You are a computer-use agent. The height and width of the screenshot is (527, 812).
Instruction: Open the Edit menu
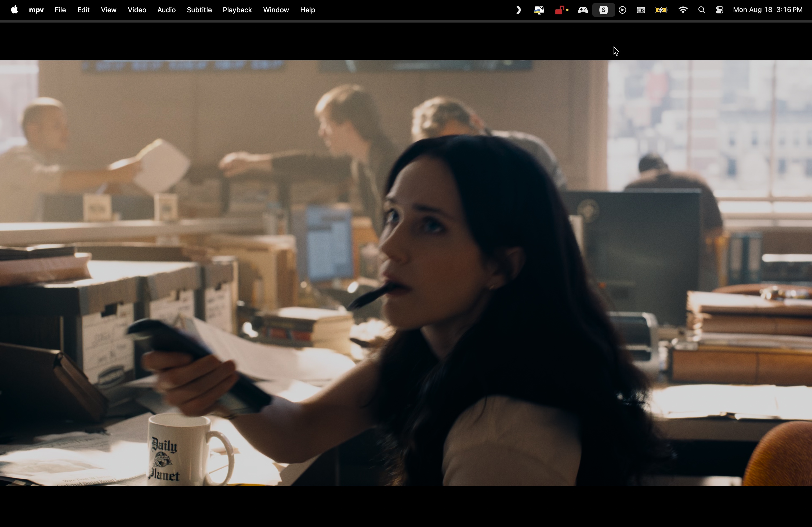coord(83,10)
